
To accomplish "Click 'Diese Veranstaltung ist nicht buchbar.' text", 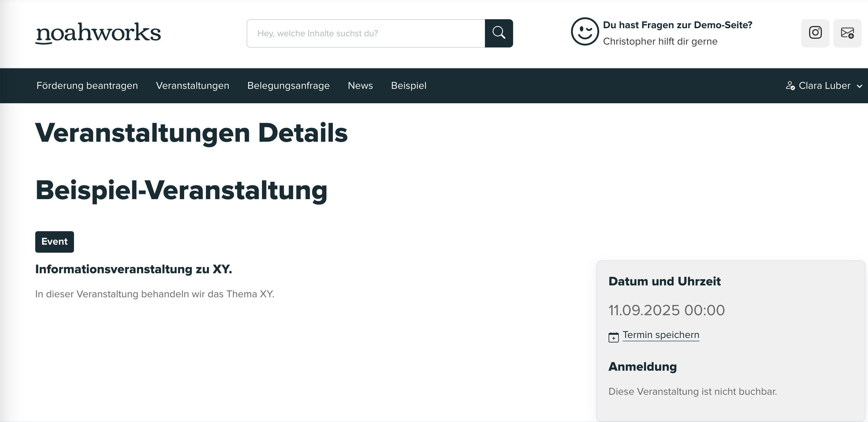I will pos(693,392).
